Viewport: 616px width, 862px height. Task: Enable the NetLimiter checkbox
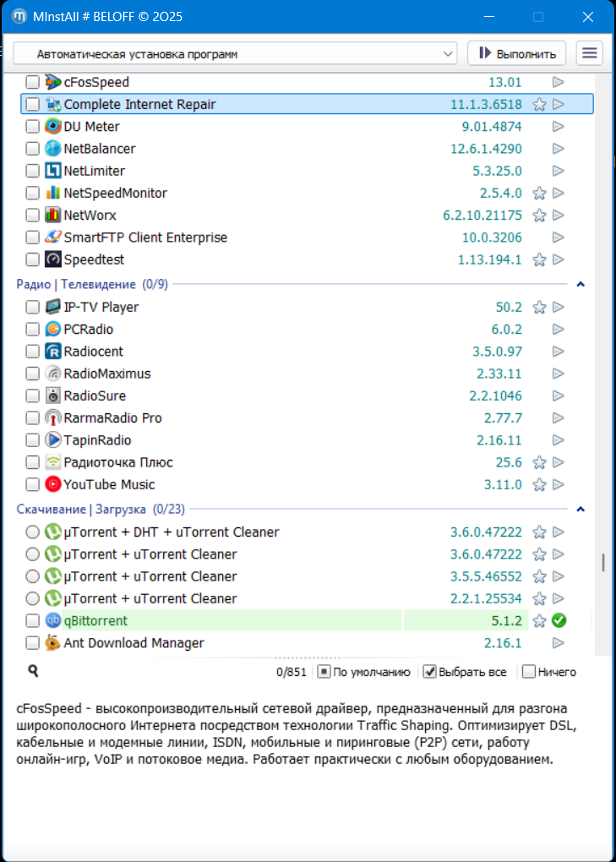32,171
